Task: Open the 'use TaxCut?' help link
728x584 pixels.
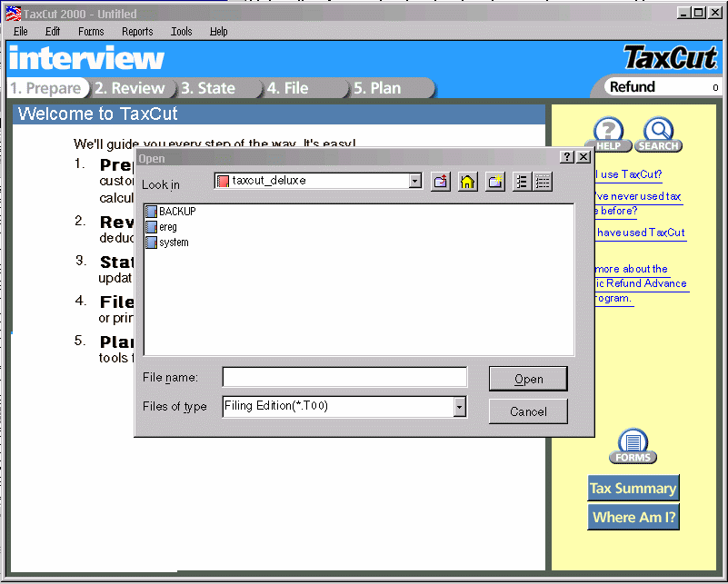Action: click(x=629, y=174)
